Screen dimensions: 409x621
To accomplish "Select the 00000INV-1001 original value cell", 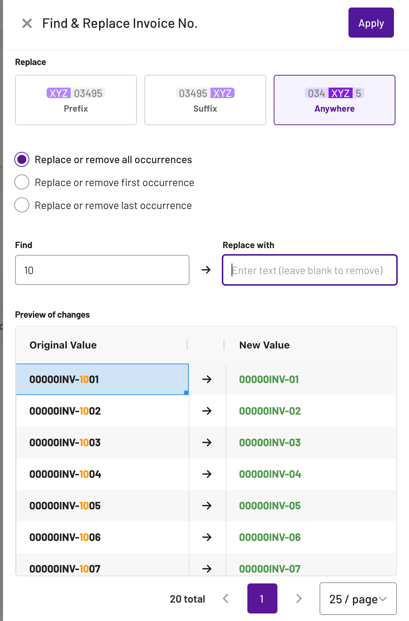I will coord(102,379).
